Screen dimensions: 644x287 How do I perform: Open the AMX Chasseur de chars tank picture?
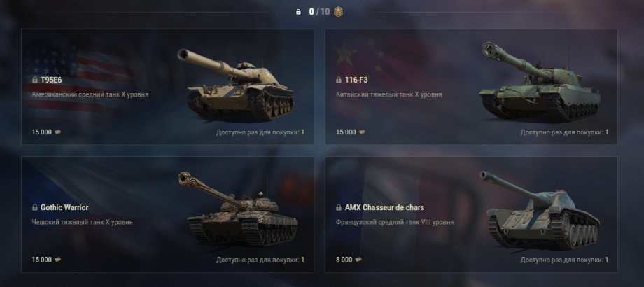[540, 210]
